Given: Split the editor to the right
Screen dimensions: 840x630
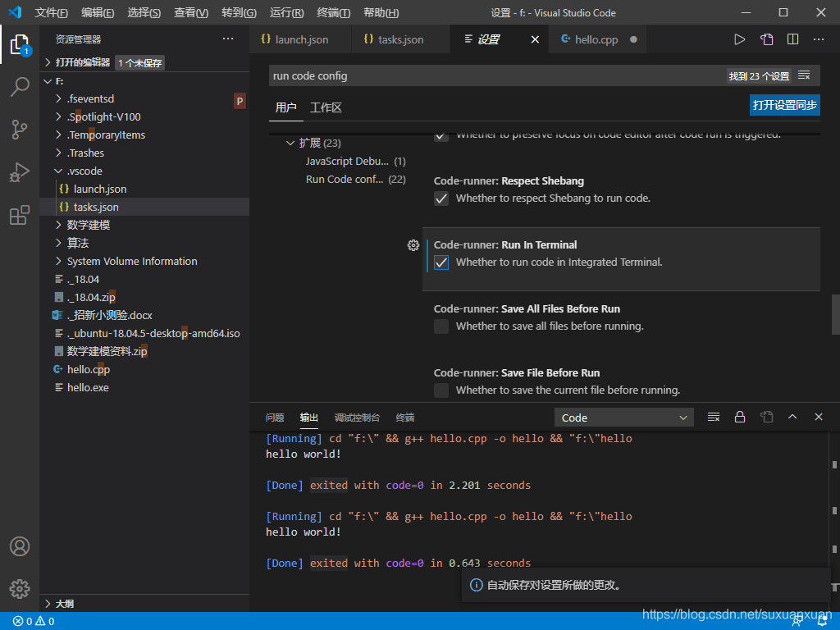Looking at the screenshot, I should [793, 39].
